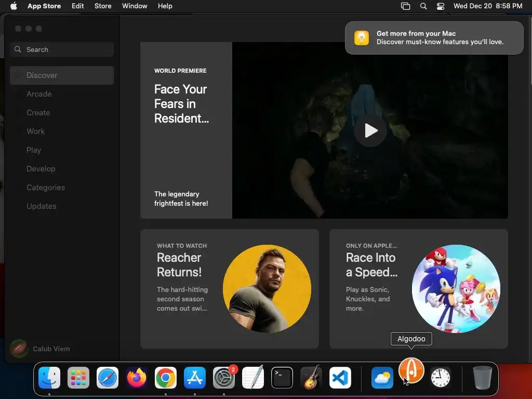Viewport: 532px width, 399px height.
Task: Click the Reacher circular image
Action: pos(267,289)
